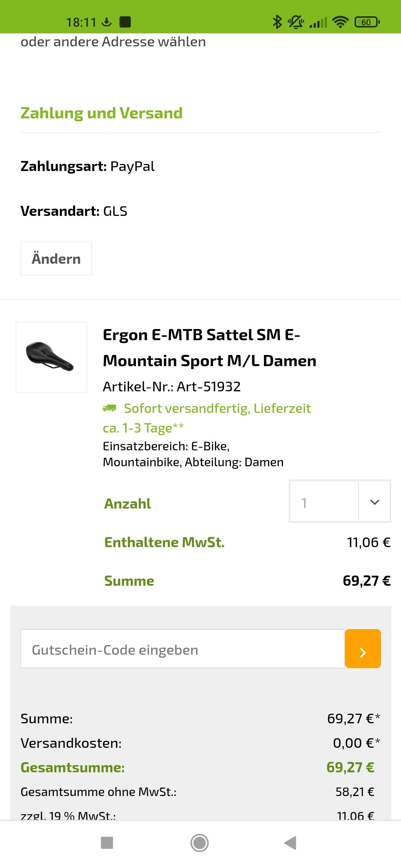Expand the Anzahl quantity dropdown arrow
401x868 pixels.
point(375,502)
